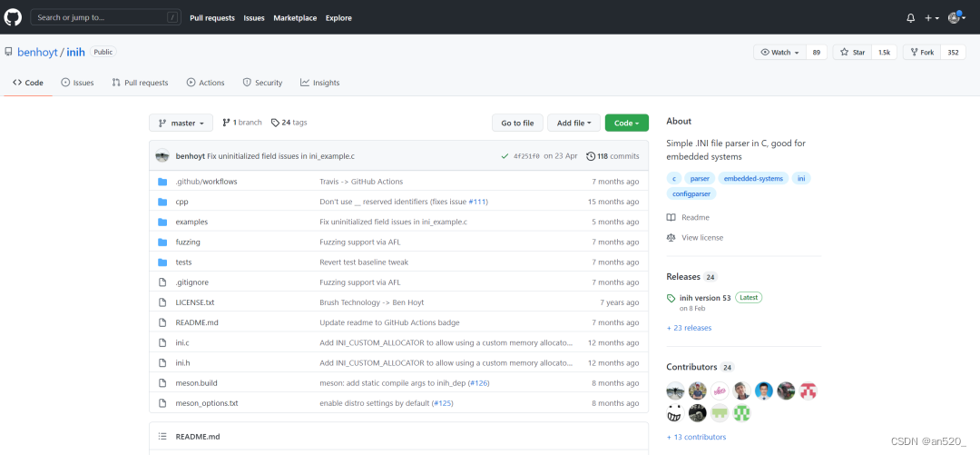Open inih version 53 release

(705, 298)
